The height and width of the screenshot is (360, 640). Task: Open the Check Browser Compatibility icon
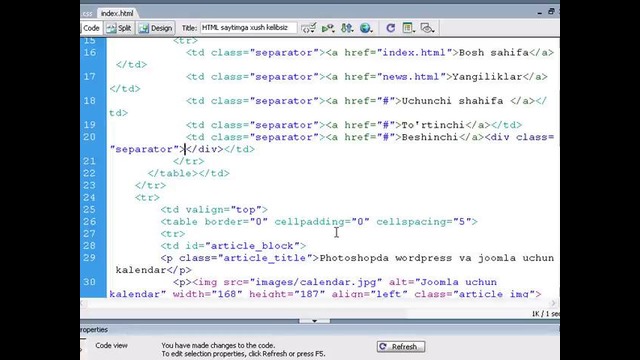328,28
